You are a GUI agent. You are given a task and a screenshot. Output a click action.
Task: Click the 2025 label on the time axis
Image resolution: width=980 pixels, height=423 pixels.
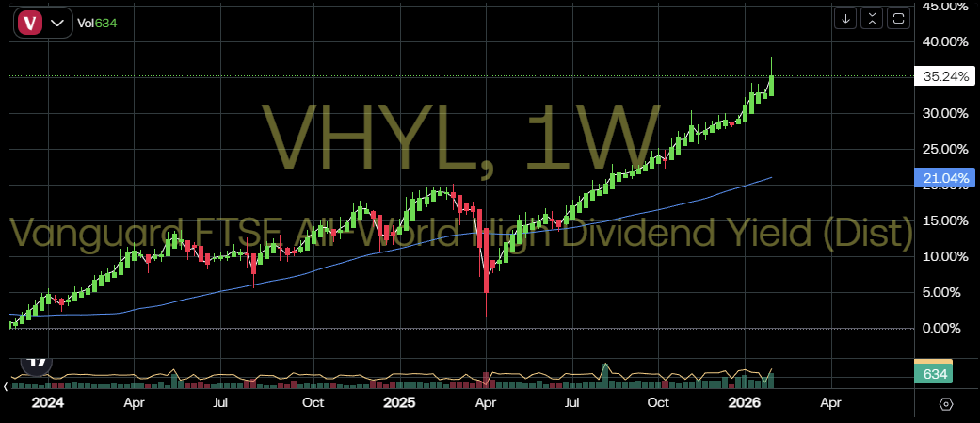click(x=399, y=402)
